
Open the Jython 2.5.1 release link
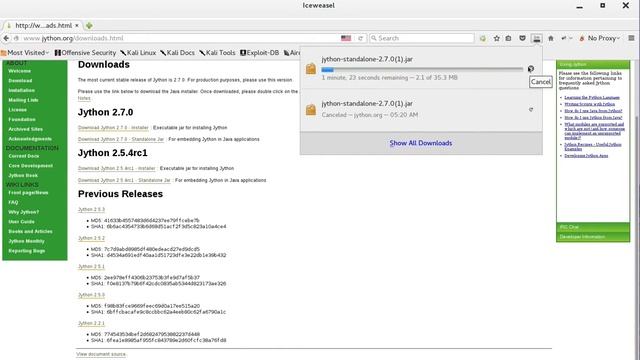pos(91,267)
